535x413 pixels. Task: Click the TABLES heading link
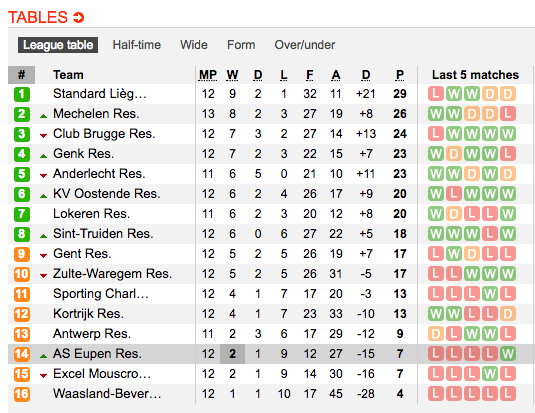[x=38, y=17]
